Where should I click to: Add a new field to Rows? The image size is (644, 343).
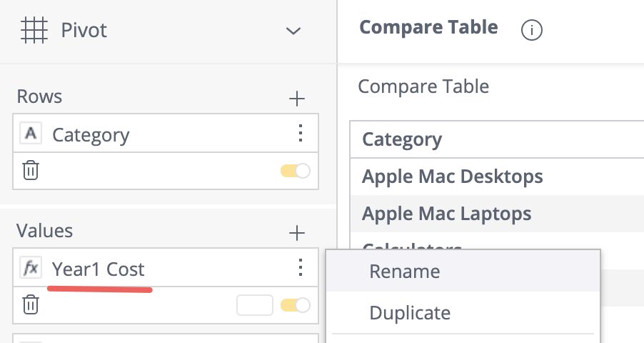tap(296, 99)
